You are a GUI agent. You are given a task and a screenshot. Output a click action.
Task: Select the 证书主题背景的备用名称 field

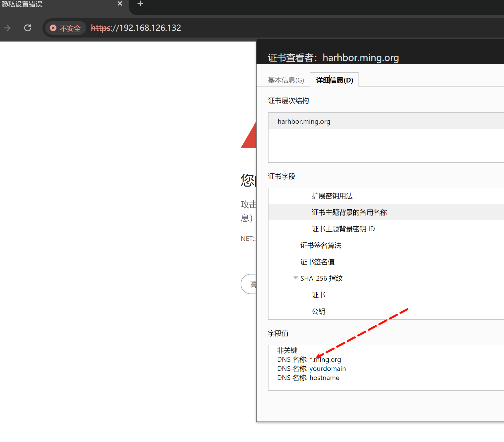(349, 212)
